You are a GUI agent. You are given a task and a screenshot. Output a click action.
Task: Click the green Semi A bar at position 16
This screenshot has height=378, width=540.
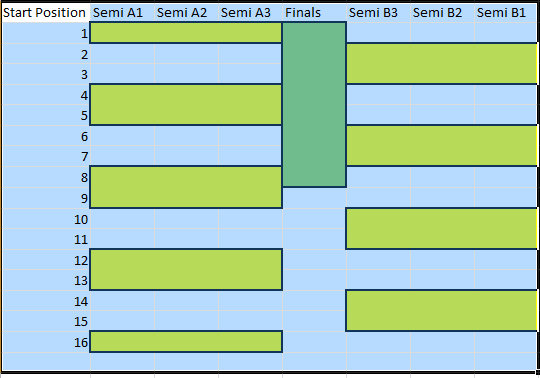click(x=186, y=342)
